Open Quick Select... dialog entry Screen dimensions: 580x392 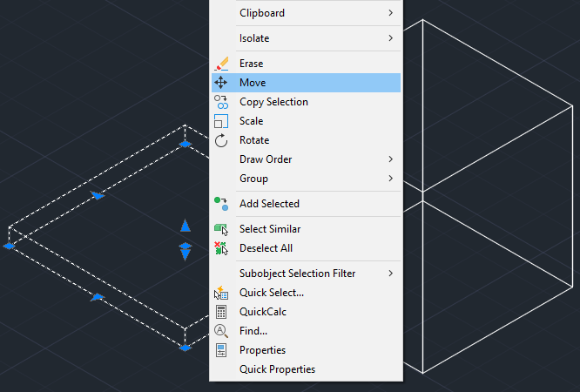point(306,293)
